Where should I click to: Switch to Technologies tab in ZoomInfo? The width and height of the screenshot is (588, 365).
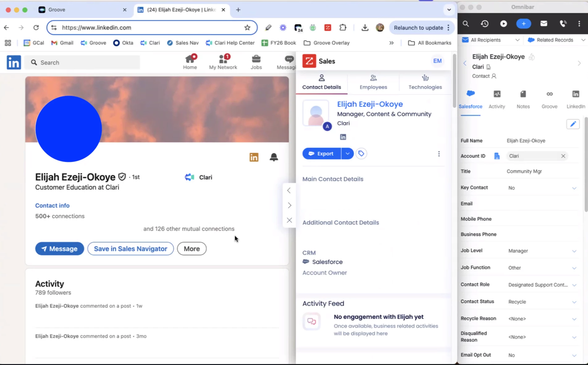(425, 82)
